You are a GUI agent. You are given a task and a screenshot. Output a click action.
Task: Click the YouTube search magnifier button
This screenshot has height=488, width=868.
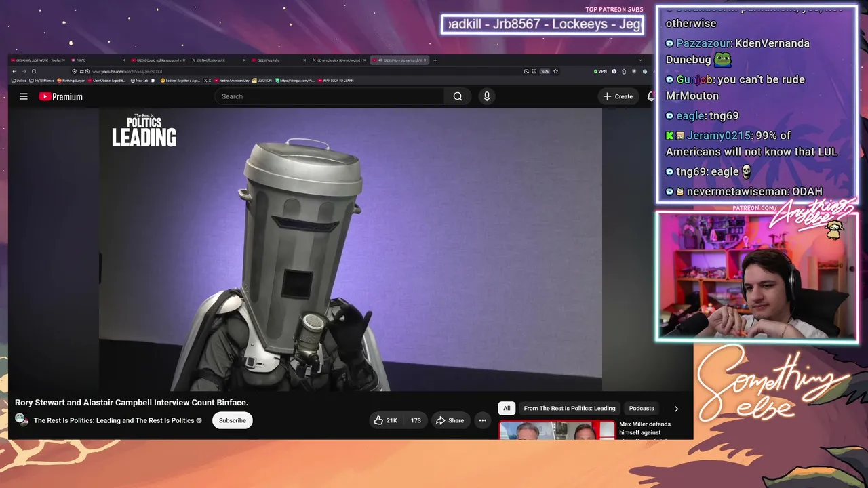coord(458,96)
